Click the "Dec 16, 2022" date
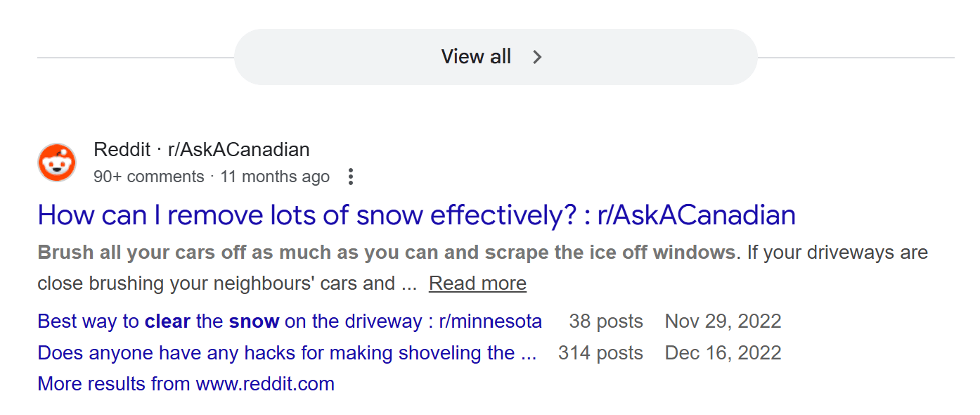This screenshot has width=980, height=415. coord(723,352)
